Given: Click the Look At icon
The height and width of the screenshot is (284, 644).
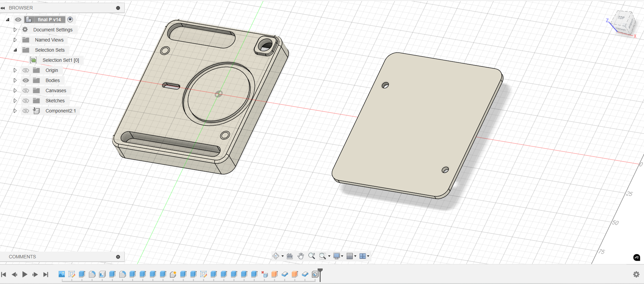Looking at the screenshot, I should pos(290,256).
